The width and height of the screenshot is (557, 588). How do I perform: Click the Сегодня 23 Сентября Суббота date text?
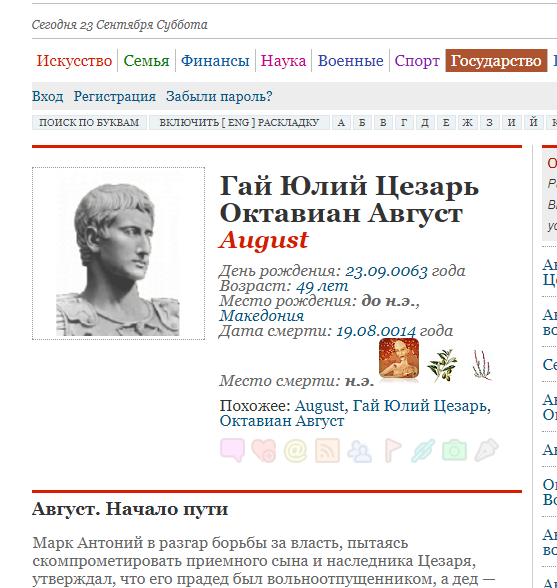point(120,25)
